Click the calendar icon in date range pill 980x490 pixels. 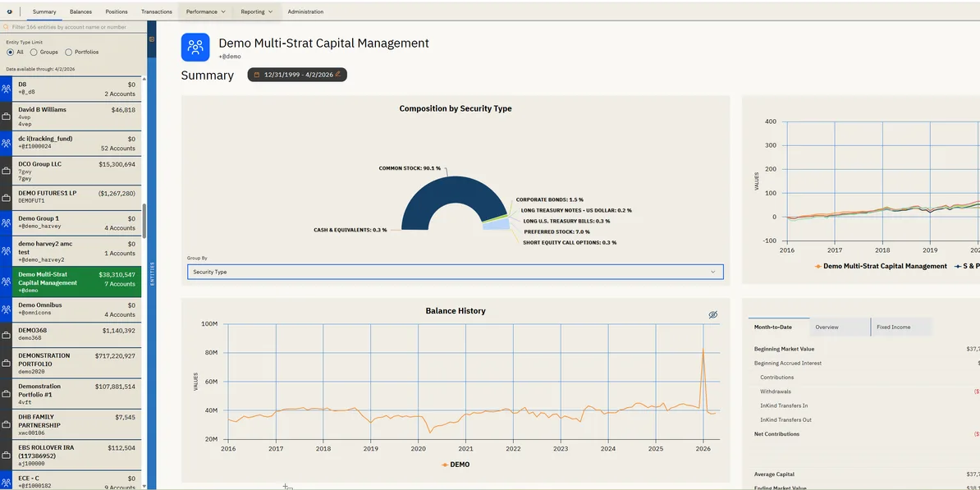click(x=256, y=75)
